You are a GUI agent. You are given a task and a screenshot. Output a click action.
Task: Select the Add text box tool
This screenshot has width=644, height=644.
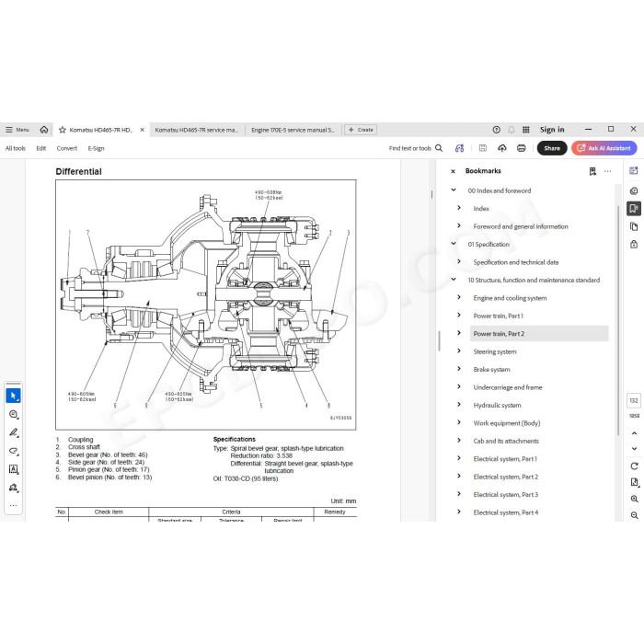(x=13, y=469)
